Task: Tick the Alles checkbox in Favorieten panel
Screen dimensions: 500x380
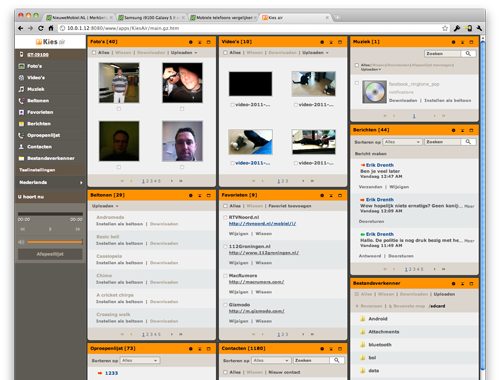Action: 225,206
